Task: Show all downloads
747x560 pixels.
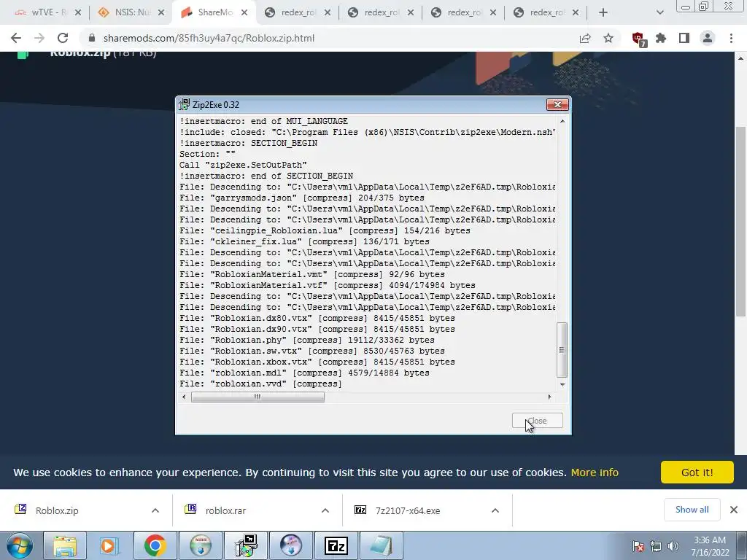Action: tap(692, 510)
